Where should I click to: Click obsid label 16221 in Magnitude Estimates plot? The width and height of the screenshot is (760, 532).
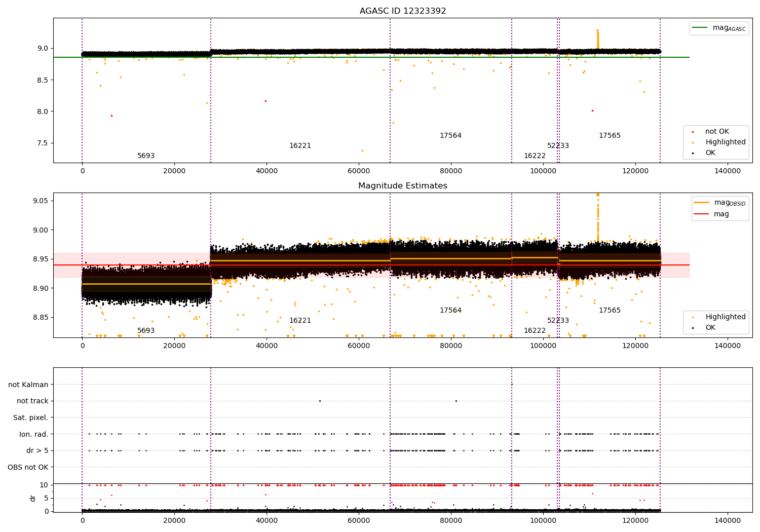click(300, 321)
